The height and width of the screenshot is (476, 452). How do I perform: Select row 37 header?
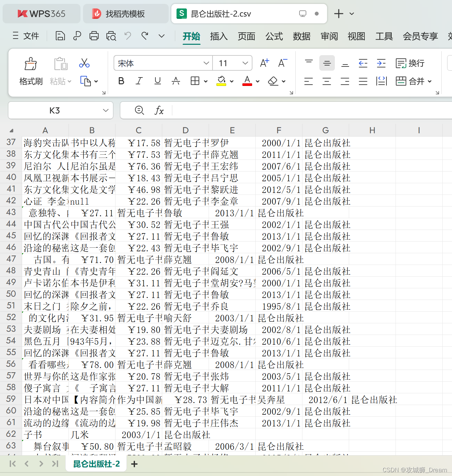11,142
